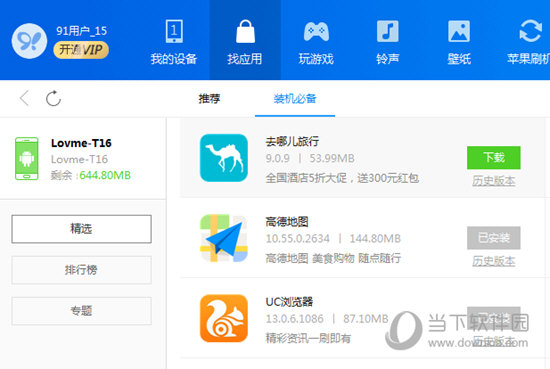
Task: Select the 排行榜 sidebar button
Action: point(81,270)
